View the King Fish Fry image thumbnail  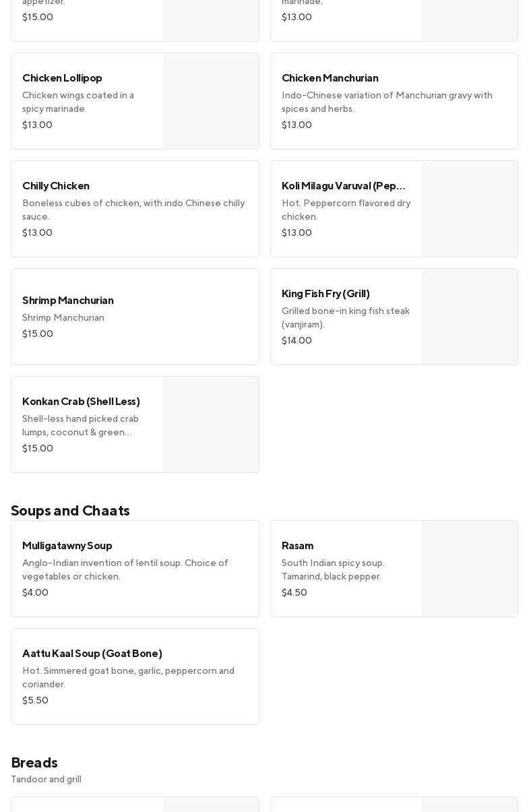click(x=470, y=317)
